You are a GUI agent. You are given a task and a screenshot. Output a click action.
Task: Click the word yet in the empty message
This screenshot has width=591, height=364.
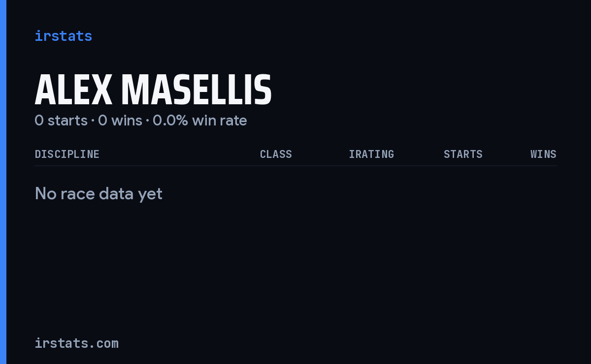[150, 195]
